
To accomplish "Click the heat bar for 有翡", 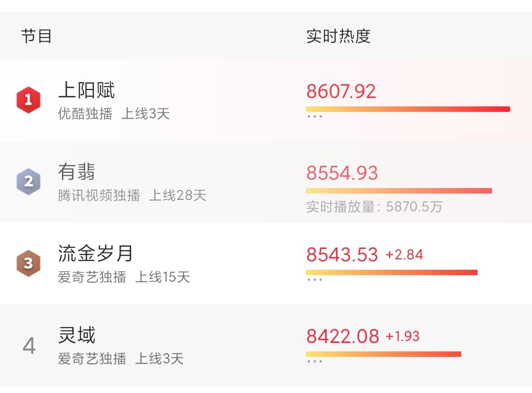I will tap(399, 191).
